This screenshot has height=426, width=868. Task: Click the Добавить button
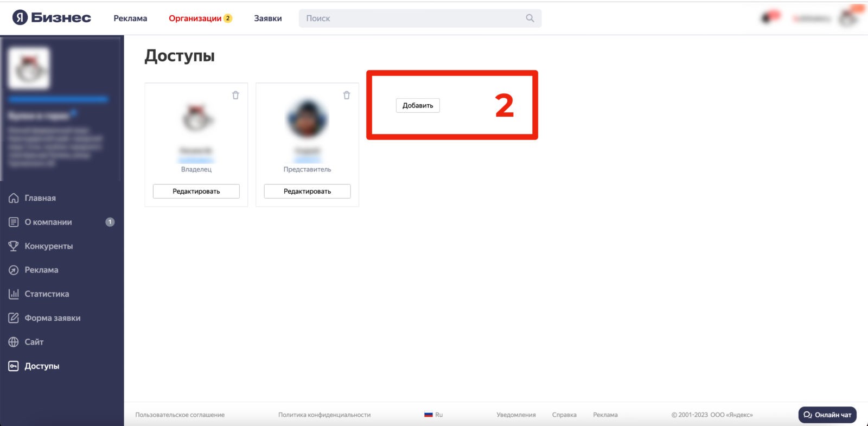(418, 105)
